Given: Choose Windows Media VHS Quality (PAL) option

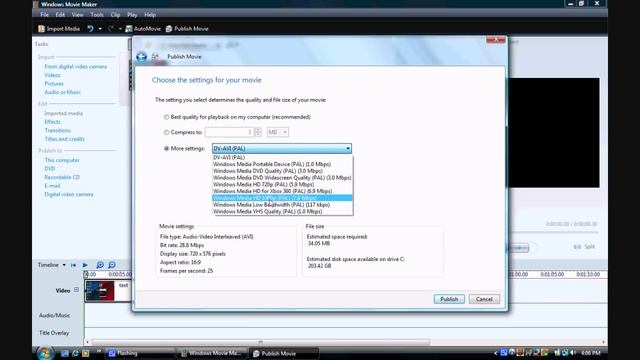Looking at the screenshot, I should (282, 211).
